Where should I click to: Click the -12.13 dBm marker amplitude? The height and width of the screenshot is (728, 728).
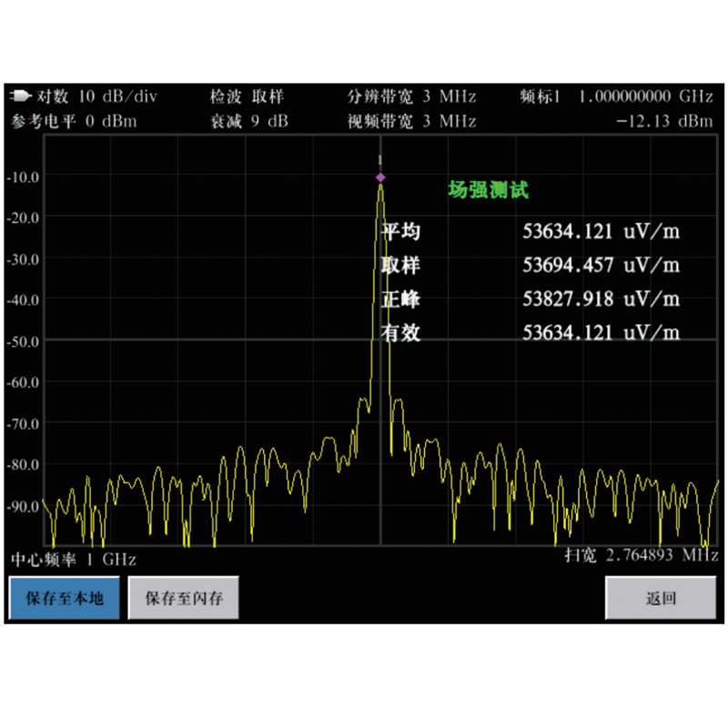pos(663,121)
